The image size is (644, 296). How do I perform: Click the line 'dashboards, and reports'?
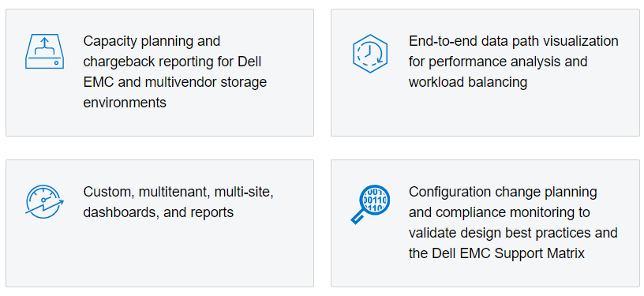point(158,212)
